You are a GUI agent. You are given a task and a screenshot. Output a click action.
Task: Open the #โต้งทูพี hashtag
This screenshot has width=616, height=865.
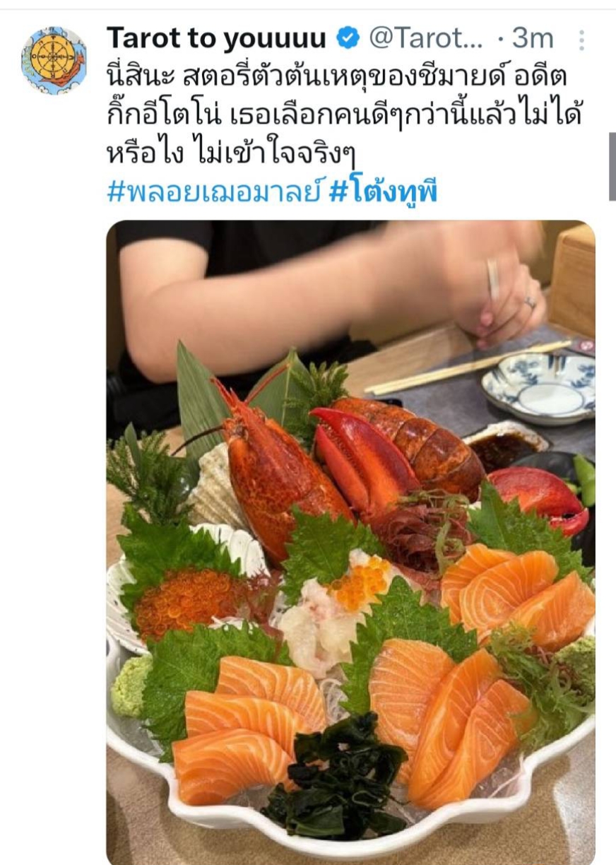tap(384, 191)
